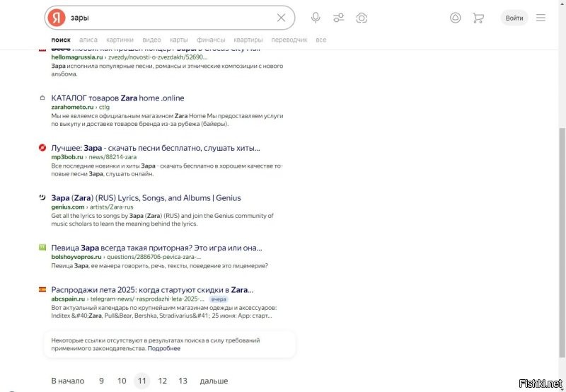The image size is (566, 392).
Task: Click into the search input field
Action: 170,18
